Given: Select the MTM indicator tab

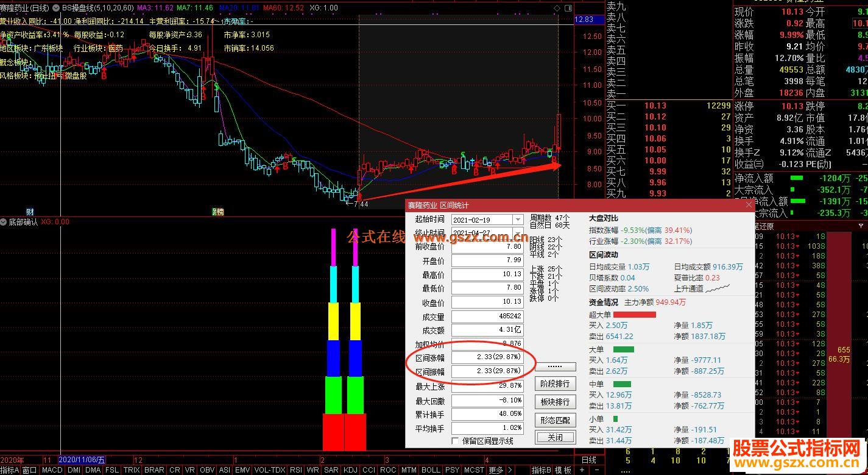Looking at the screenshot, I should click(409, 470).
